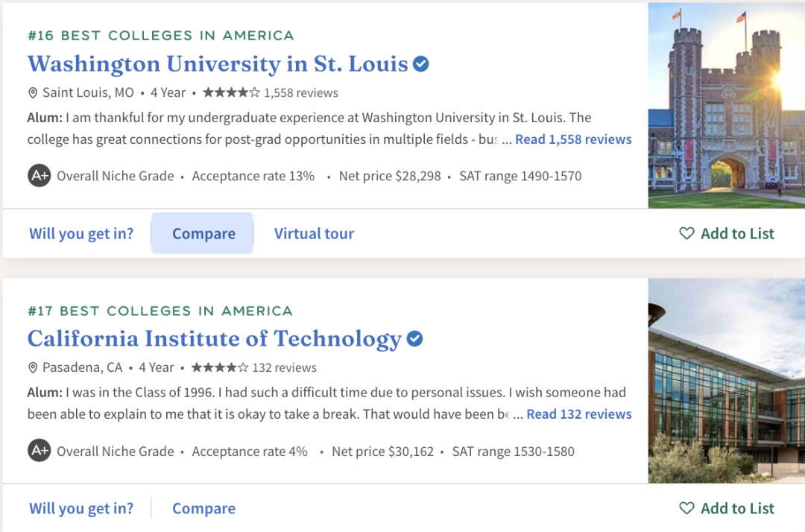Click the A+ grade badge for Caltech
This screenshot has width=805, height=532.
tap(39, 451)
